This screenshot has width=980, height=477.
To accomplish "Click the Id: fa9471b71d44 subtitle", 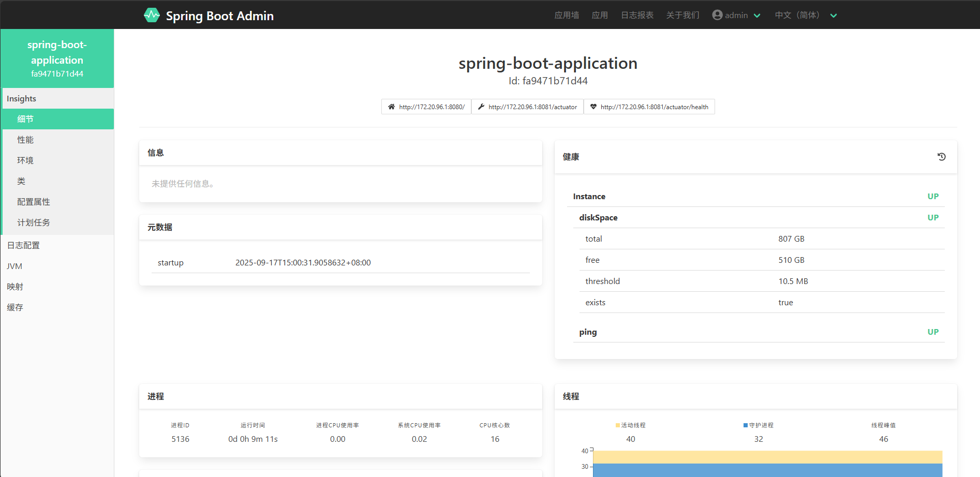I will [548, 81].
